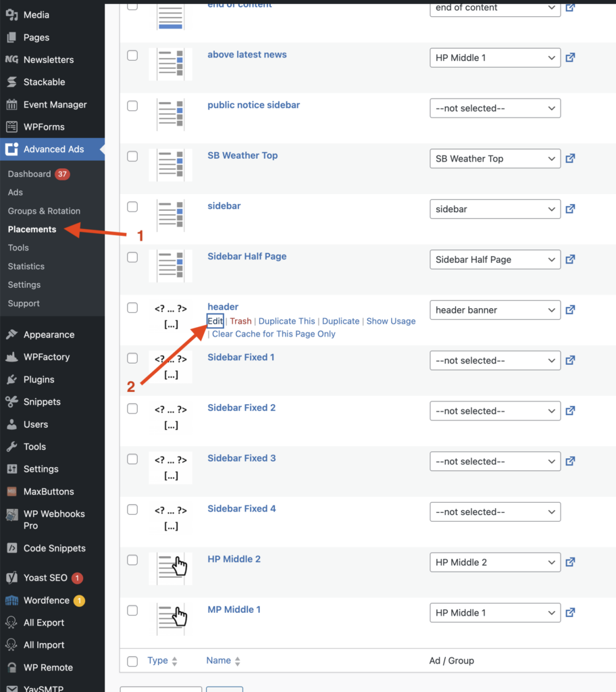The height and width of the screenshot is (692, 616).
Task: Click the Wordfence shield icon in sidebar
Action: click(x=11, y=600)
